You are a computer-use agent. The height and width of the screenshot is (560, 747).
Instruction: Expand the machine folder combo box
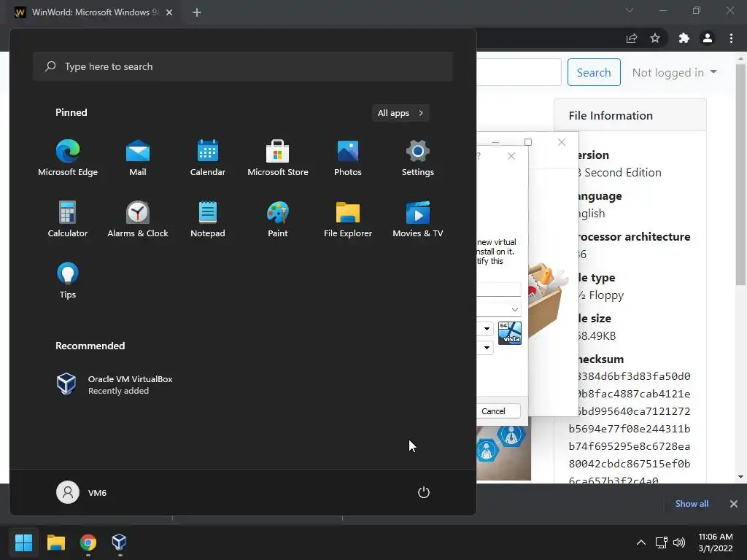pyautogui.click(x=514, y=309)
